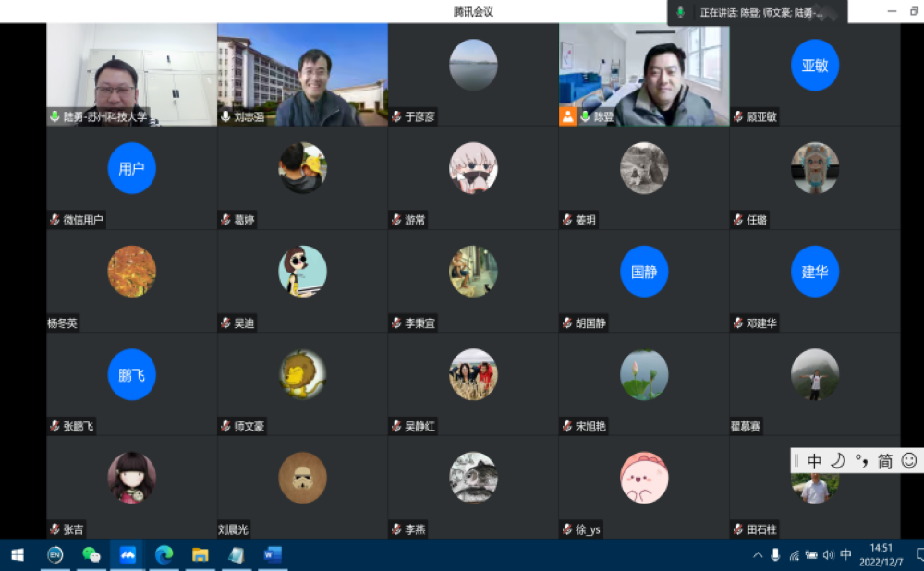
Task: Open the notification center in taskbar
Action: 920,554
